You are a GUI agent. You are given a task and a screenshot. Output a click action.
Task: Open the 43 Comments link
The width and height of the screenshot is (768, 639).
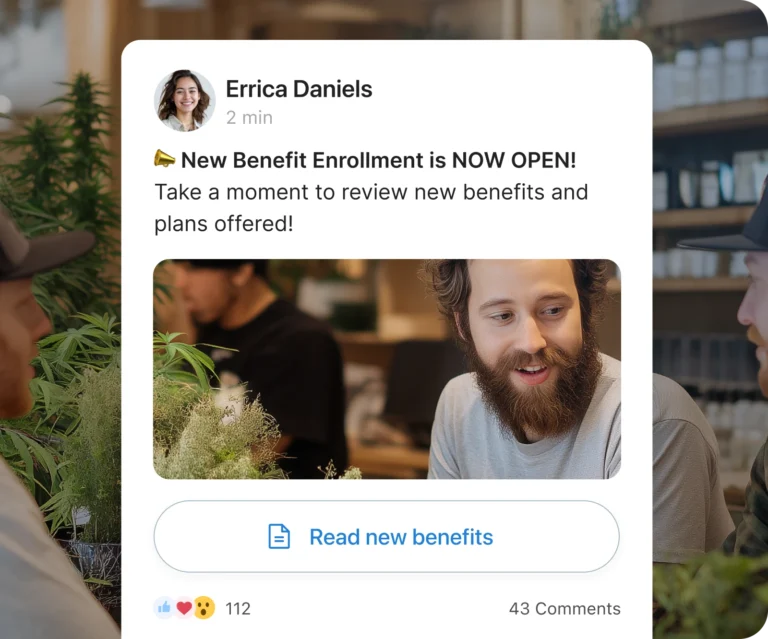[x=565, y=609]
